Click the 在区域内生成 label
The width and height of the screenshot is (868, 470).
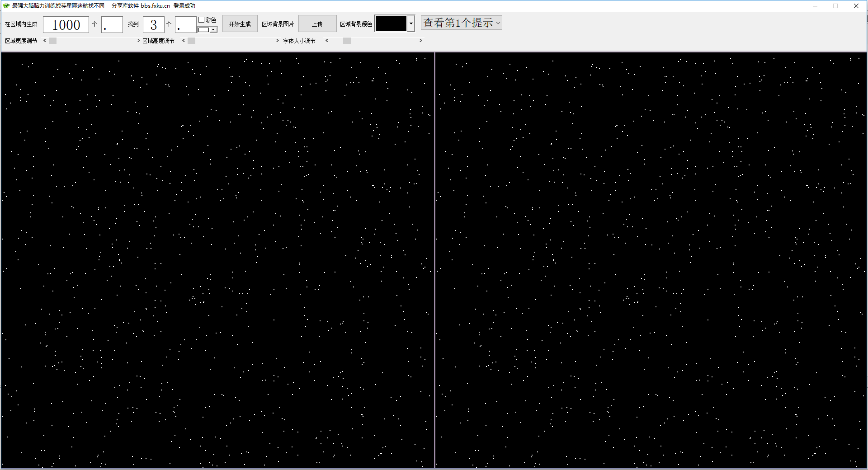coord(21,24)
